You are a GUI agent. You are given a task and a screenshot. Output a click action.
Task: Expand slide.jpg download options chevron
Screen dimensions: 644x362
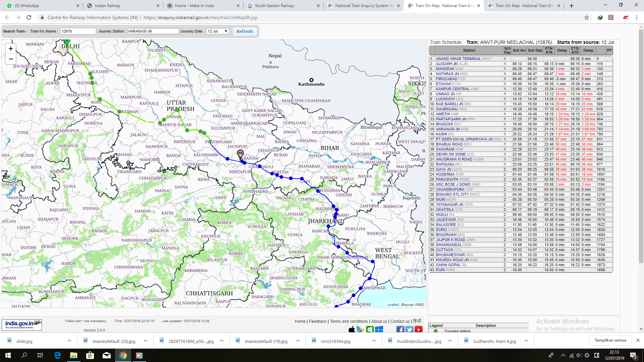click(x=69, y=341)
